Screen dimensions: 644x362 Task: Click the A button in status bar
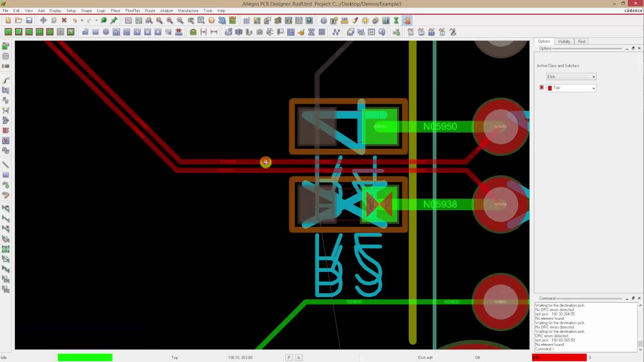(298, 357)
